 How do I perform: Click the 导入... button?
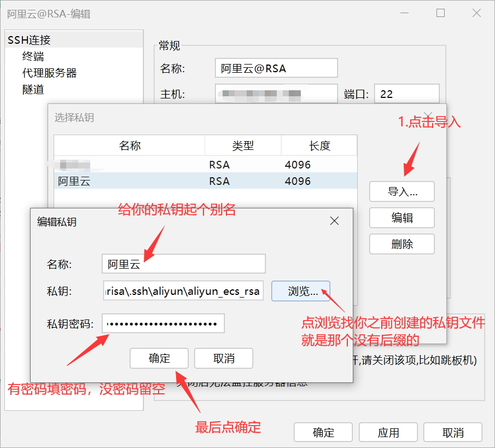point(402,191)
